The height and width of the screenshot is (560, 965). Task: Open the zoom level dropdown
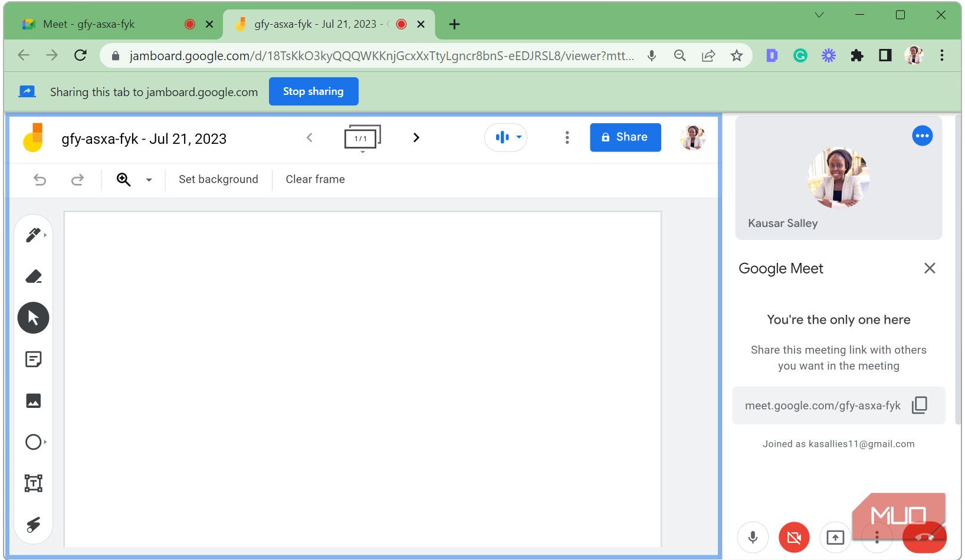point(149,179)
